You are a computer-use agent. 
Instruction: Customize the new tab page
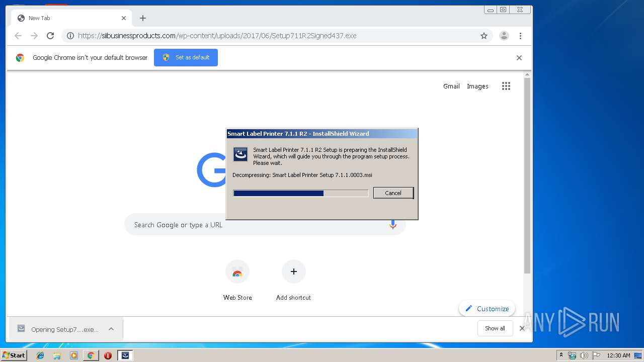487,309
